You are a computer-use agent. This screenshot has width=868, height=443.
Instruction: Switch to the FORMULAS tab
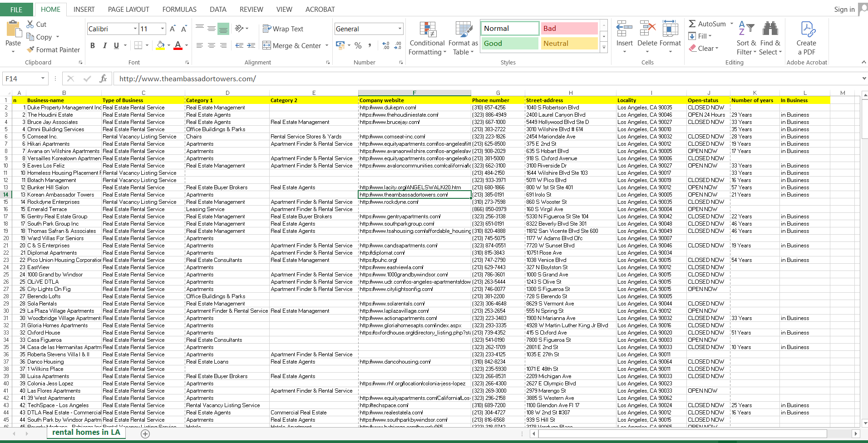[x=179, y=10]
